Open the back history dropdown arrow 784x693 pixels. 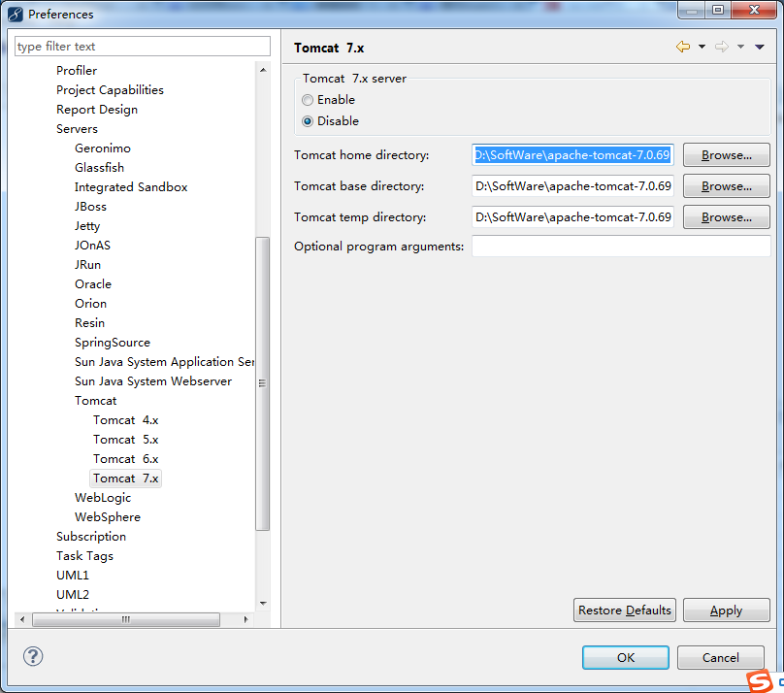coord(702,47)
